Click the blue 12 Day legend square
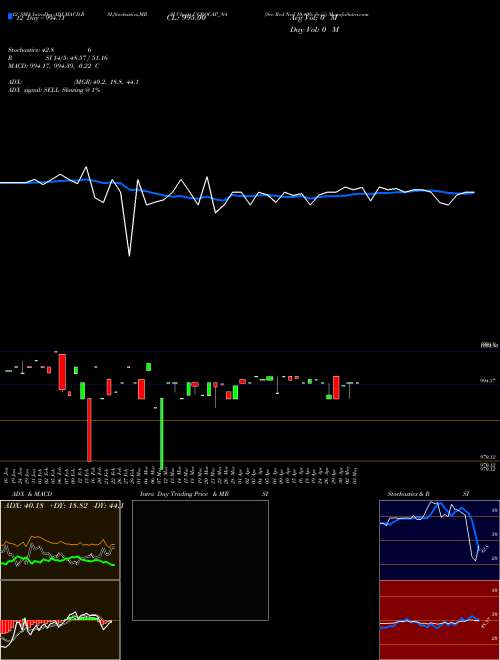 pyautogui.click(x=10, y=17)
